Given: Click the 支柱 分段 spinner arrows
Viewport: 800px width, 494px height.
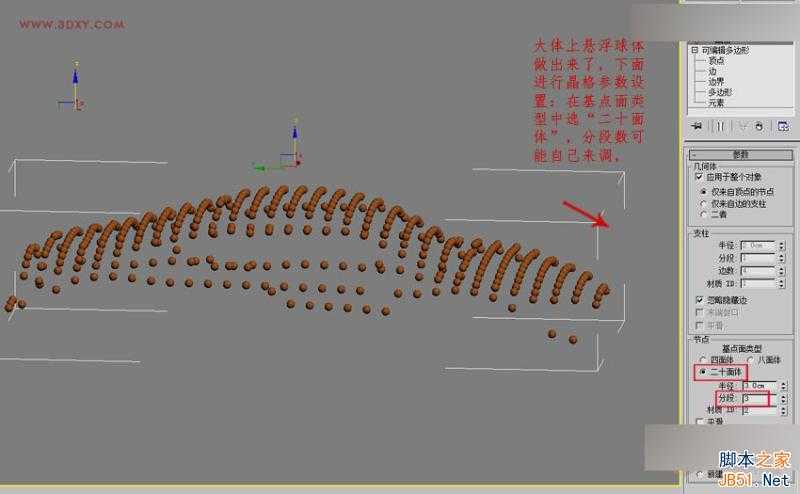Looking at the screenshot, I should pos(782,258).
